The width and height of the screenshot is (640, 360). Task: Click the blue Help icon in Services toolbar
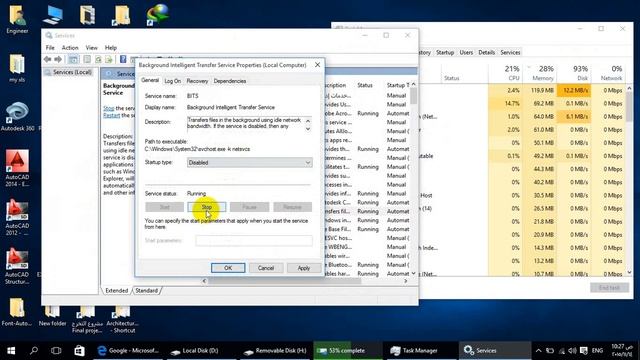[123, 60]
